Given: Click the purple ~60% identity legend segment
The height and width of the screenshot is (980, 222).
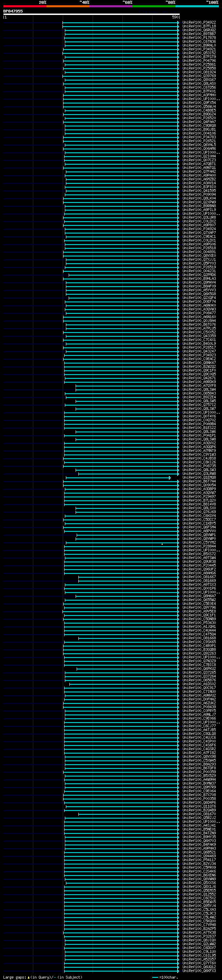Looking at the screenshot, I should [111, 6].
